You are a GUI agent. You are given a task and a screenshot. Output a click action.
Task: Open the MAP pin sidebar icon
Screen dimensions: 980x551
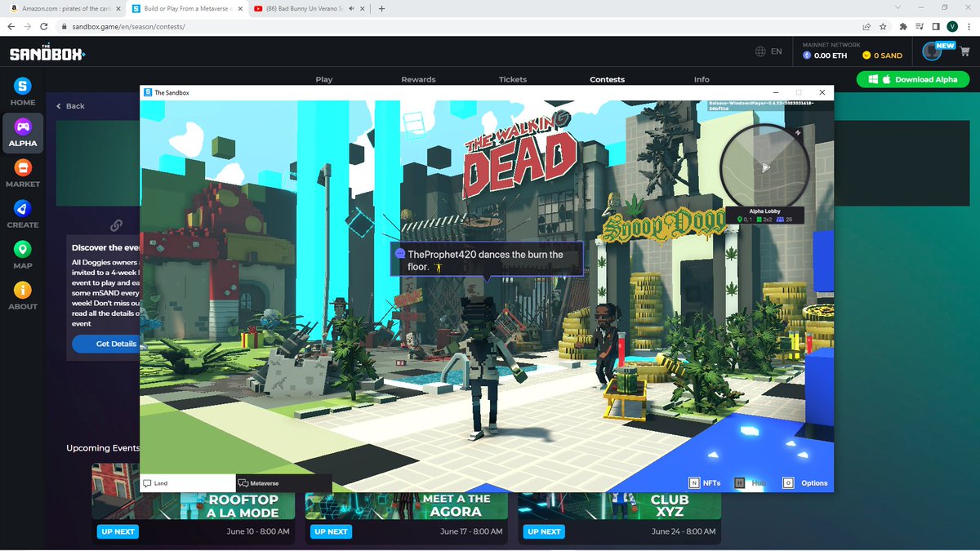click(23, 249)
